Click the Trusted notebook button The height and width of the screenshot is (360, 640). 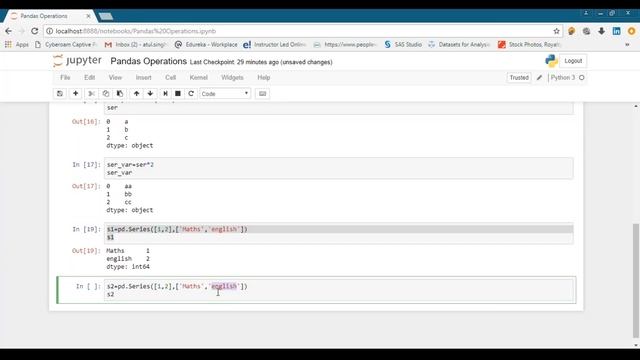click(519, 78)
